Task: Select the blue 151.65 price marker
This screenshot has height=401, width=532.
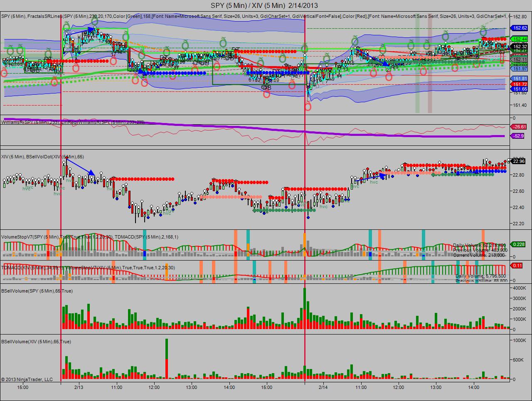Action: pos(520,89)
